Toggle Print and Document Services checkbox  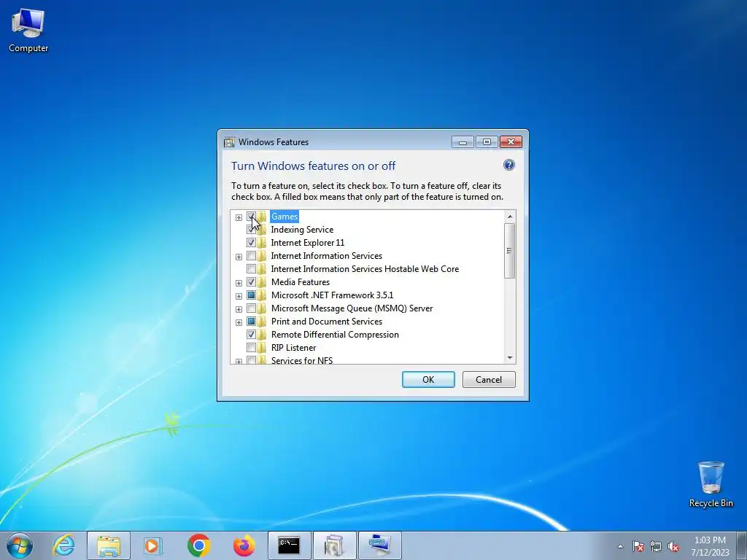point(251,322)
